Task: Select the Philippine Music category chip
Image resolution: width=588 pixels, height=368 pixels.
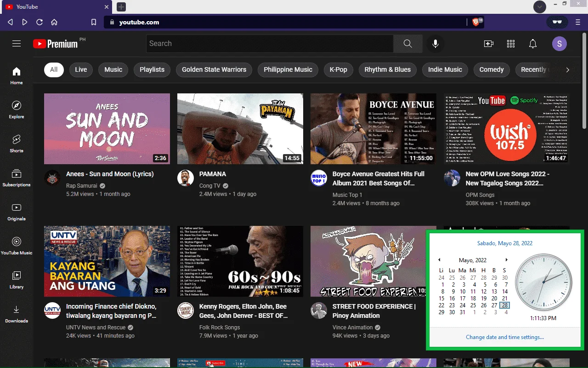Action: [288, 69]
